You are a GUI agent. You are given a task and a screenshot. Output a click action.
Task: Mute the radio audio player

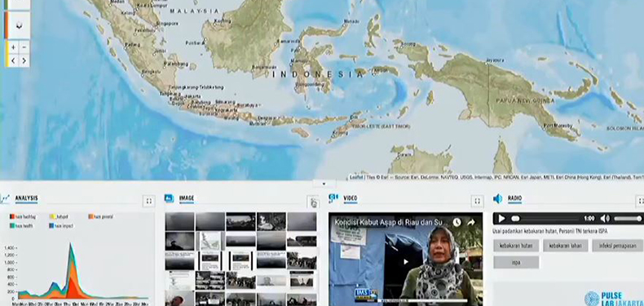(x=605, y=219)
